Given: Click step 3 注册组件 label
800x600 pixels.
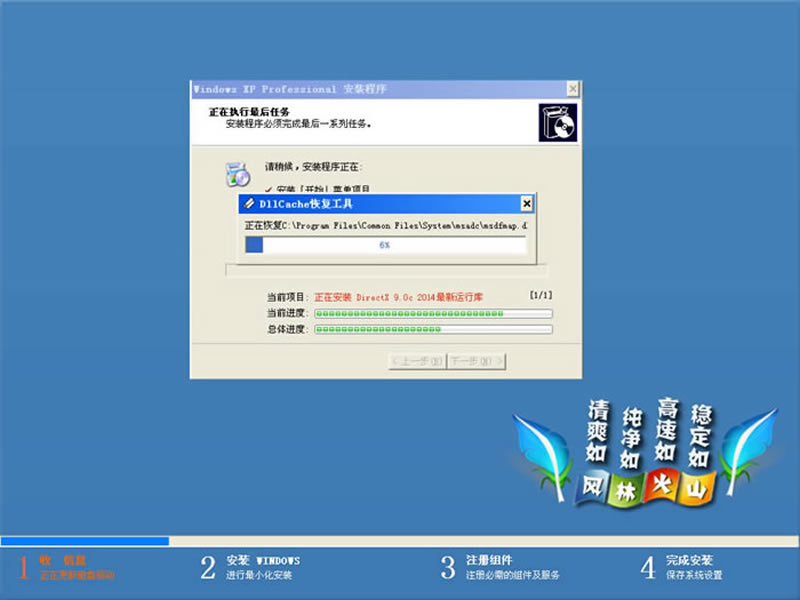Looking at the screenshot, I should click(x=489, y=560).
